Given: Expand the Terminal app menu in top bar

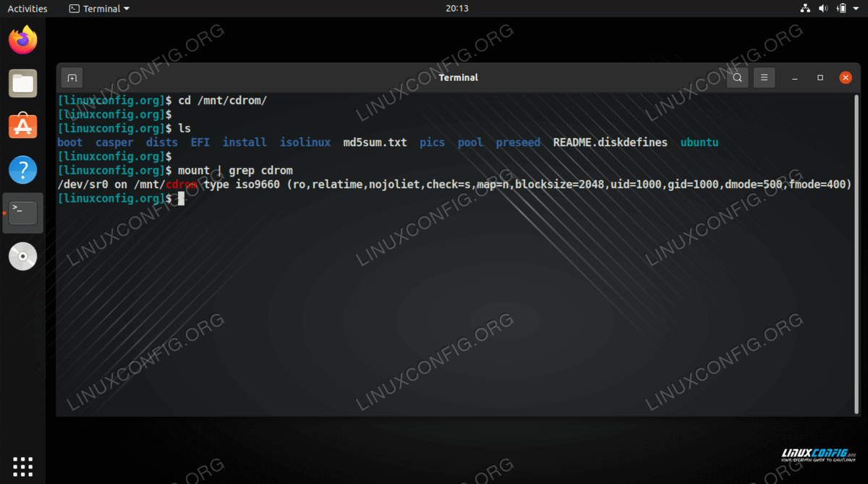Looking at the screenshot, I should click(100, 9).
